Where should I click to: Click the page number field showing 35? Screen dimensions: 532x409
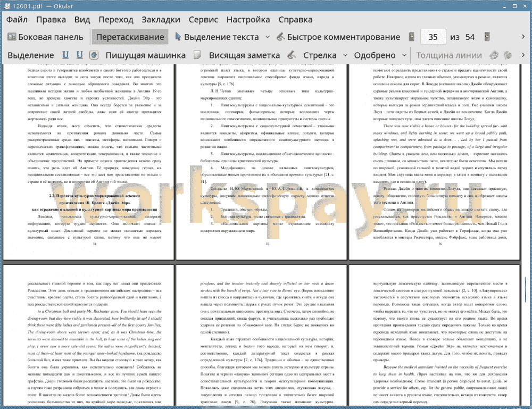click(433, 37)
